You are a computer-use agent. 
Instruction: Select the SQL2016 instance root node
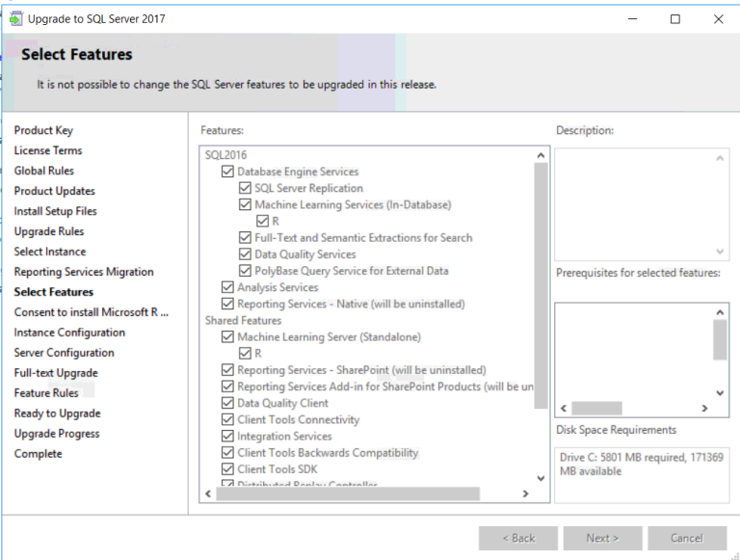(x=225, y=155)
